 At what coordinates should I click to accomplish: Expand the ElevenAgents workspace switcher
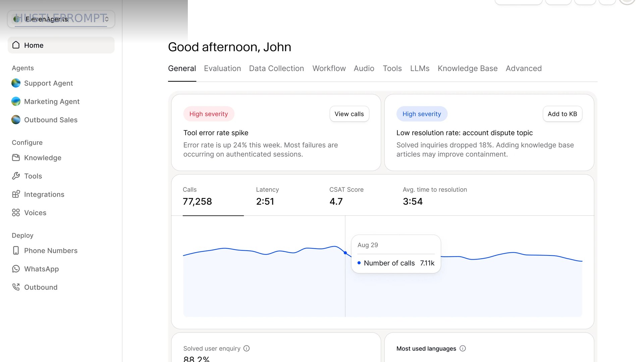tap(61, 19)
